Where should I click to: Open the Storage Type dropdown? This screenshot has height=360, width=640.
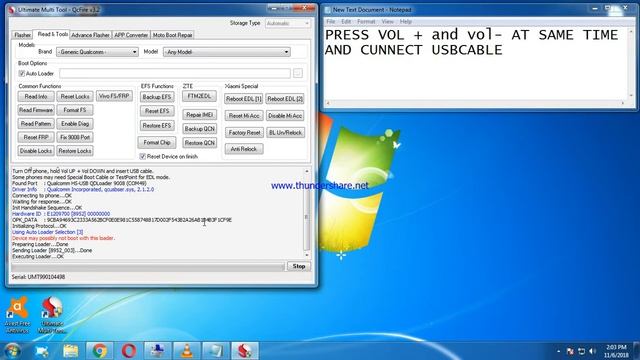click(288, 23)
